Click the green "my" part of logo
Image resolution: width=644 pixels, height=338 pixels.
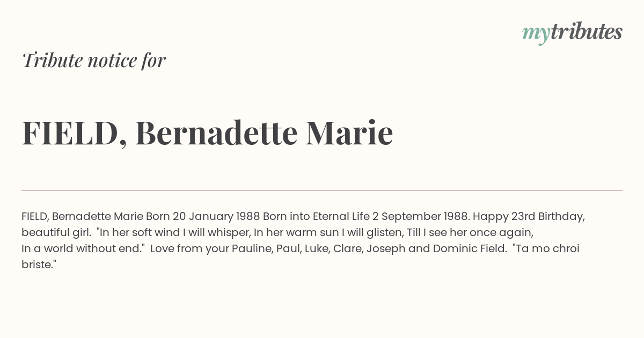pos(536,34)
